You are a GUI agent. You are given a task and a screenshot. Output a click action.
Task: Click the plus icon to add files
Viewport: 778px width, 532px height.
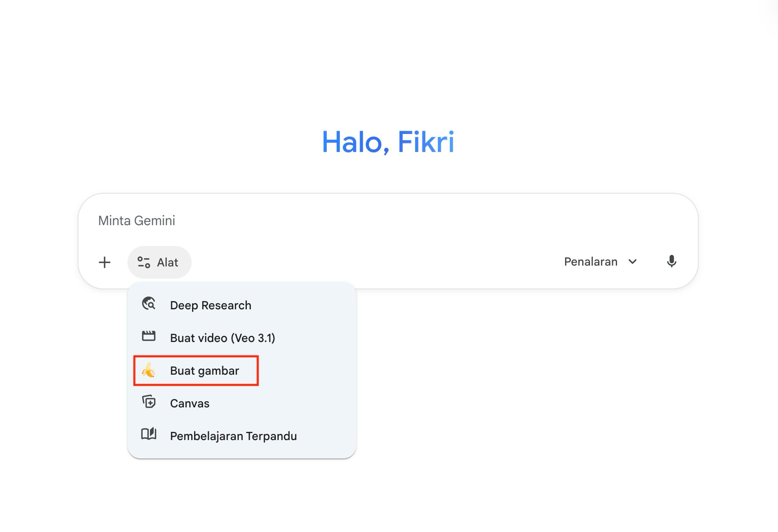pos(105,262)
